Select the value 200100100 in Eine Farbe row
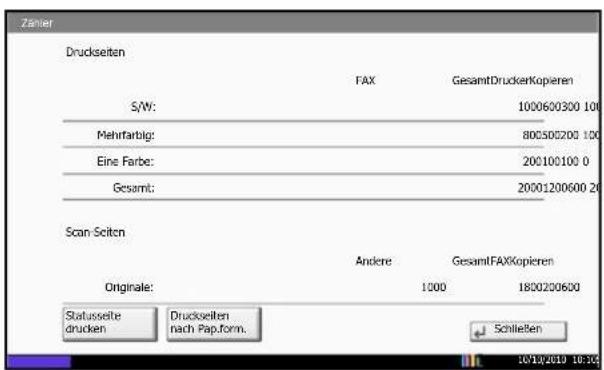Viewport: 604px width, 370px height. [550, 161]
